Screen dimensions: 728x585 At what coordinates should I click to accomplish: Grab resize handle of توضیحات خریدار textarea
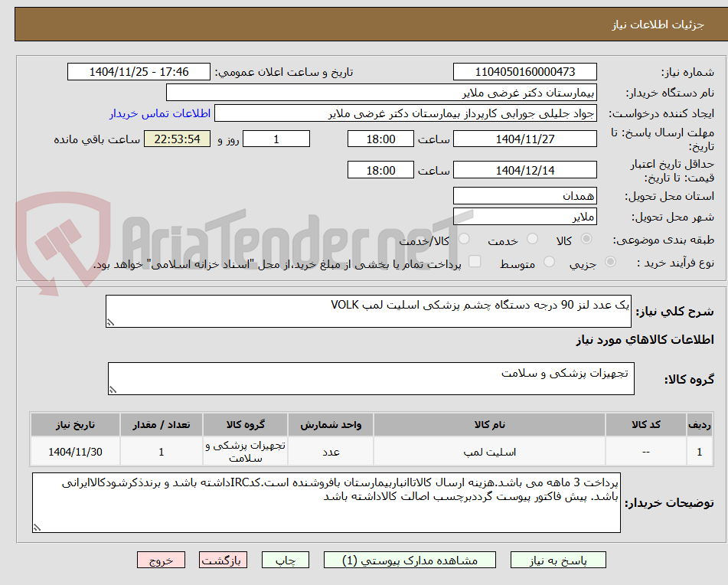(37, 528)
